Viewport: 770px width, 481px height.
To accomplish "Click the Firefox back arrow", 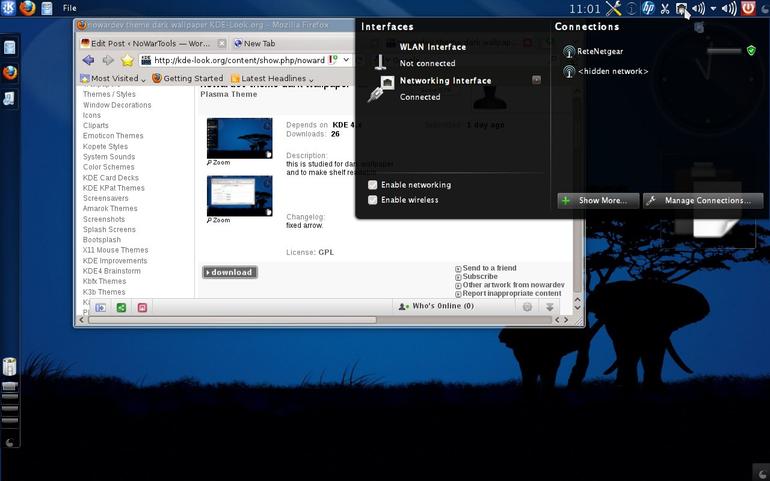I will [88, 60].
